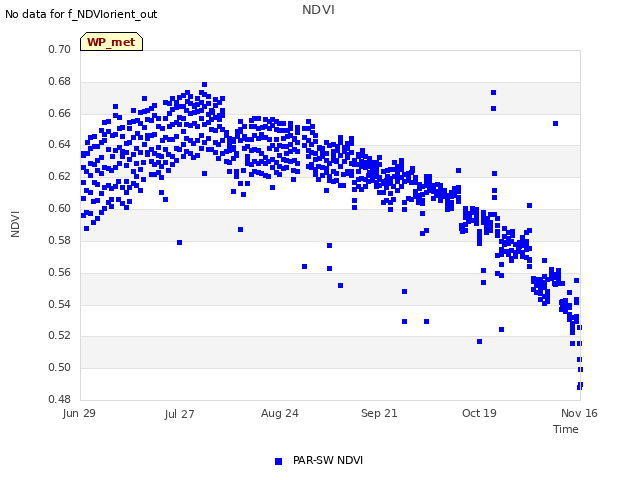
Task: Click the WP_met label tag
Action: coord(111,42)
